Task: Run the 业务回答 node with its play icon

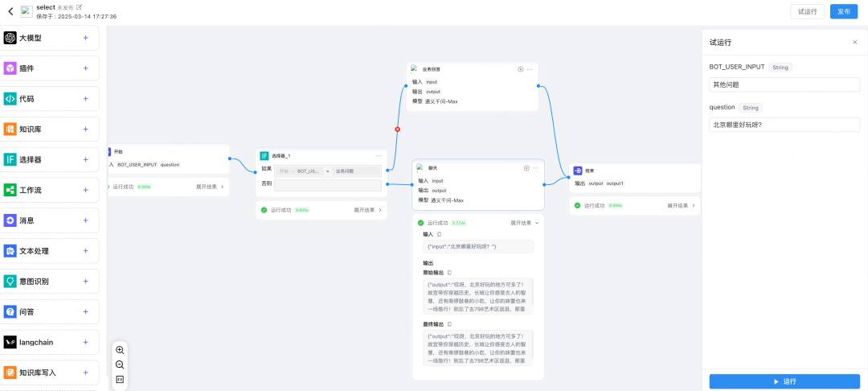Action: pyautogui.click(x=520, y=69)
